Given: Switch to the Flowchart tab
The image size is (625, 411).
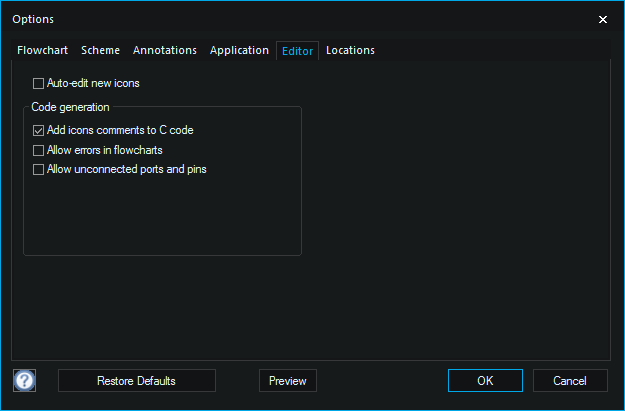Looking at the screenshot, I should [x=43, y=50].
